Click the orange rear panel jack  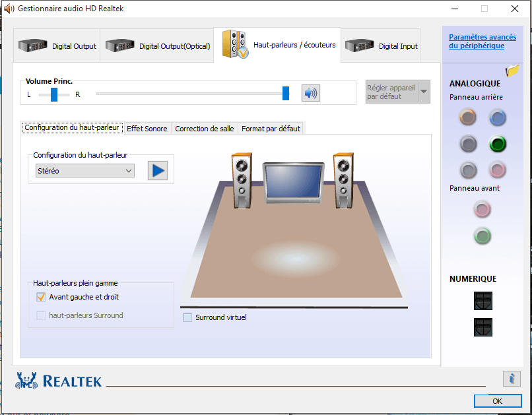pos(468,117)
